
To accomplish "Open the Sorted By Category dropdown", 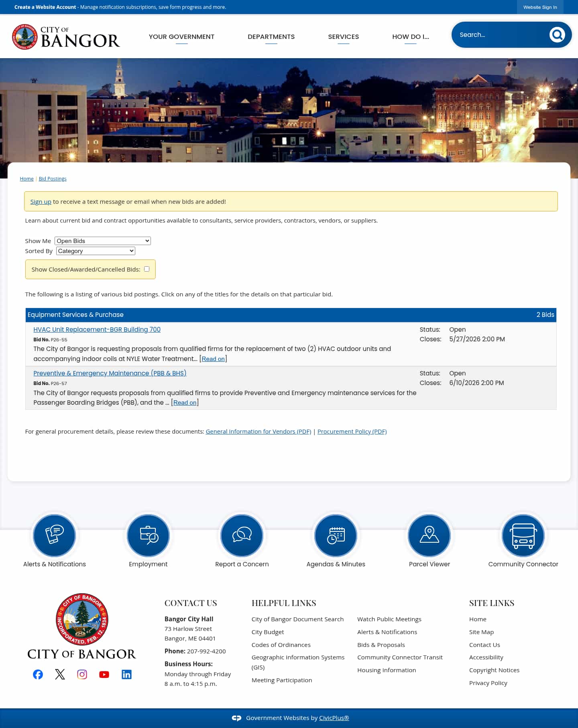I will click(x=96, y=251).
